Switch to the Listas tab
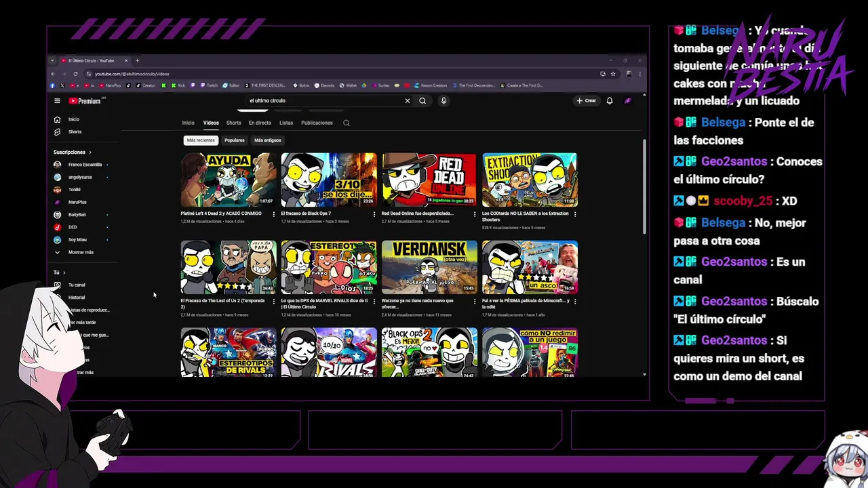868x488 pixels. pos(286,123)
